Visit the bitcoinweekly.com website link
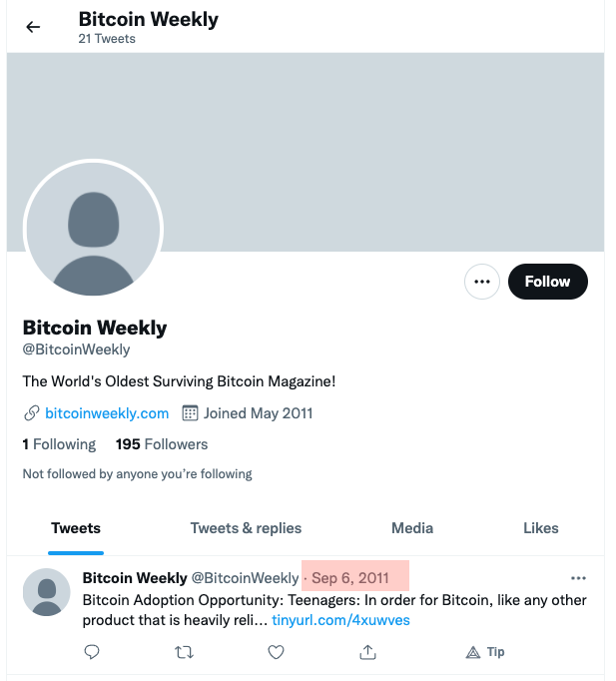Viewport: 616px width, 681px height. click(107, 412)
